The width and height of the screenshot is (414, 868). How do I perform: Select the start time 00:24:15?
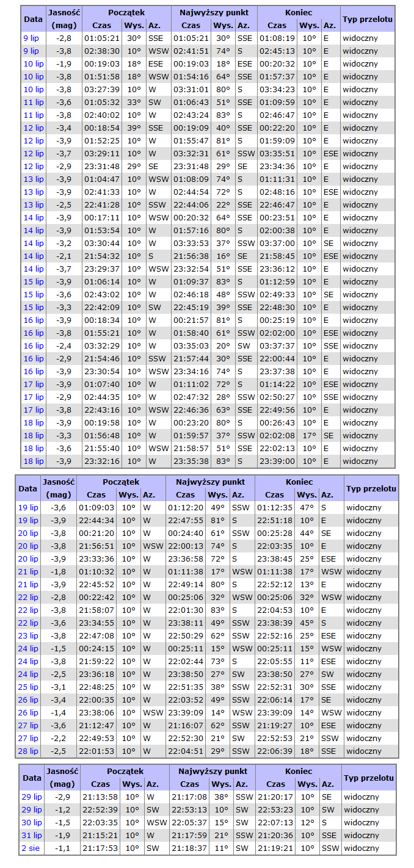[x=96, y=648]
